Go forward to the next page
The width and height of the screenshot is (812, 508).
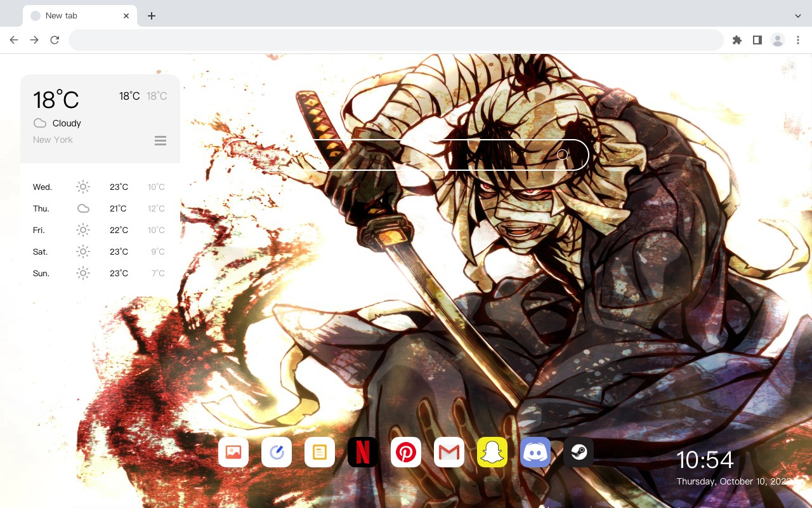pyautogui.click(x=34, y=40)
